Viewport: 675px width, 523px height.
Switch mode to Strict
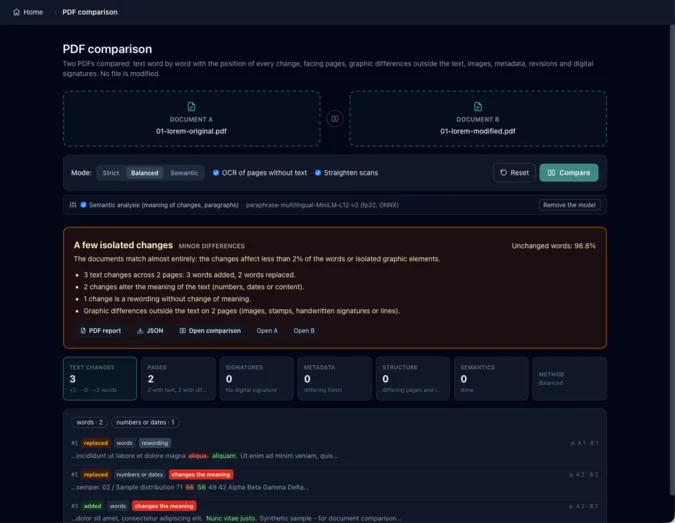pos(111,173)
